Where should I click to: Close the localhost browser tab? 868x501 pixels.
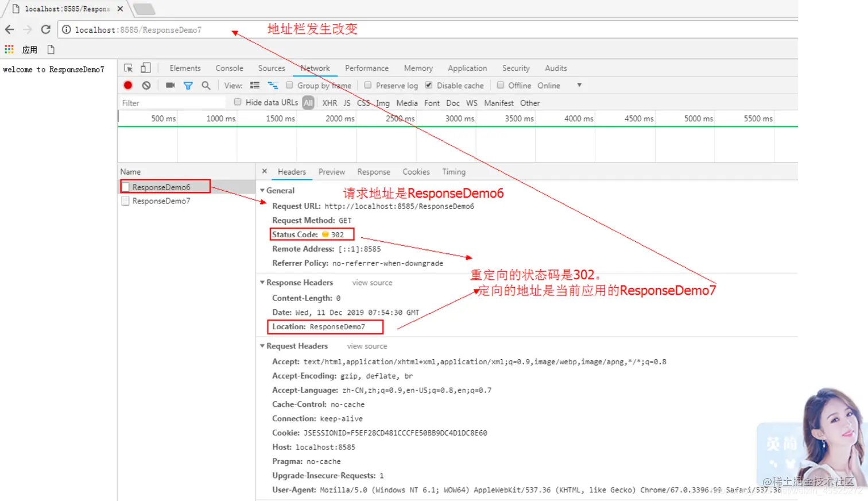pos(120,9)
